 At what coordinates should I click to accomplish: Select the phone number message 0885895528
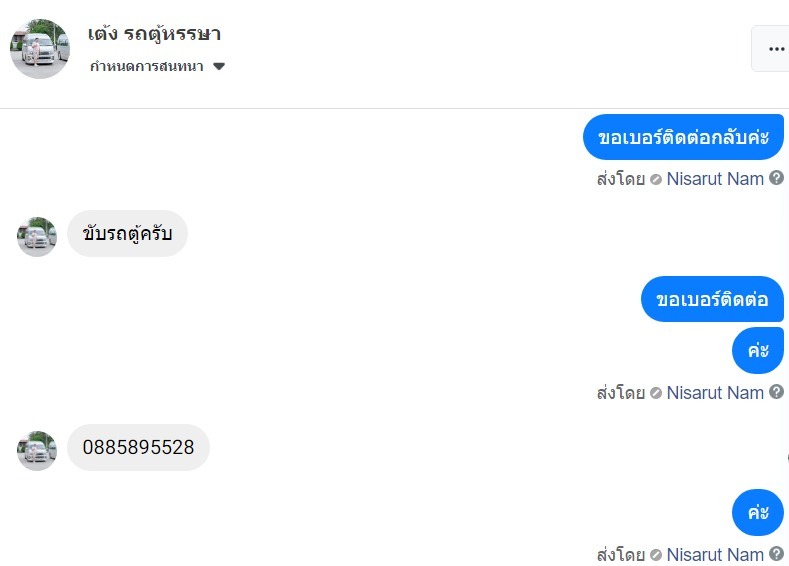click(138, 447)
